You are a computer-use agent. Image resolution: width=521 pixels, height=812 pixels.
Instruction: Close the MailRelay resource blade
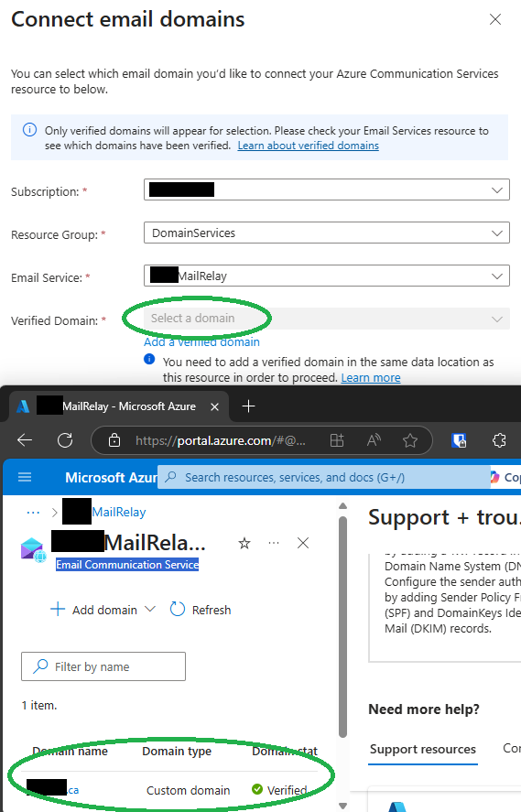(303, 543)
